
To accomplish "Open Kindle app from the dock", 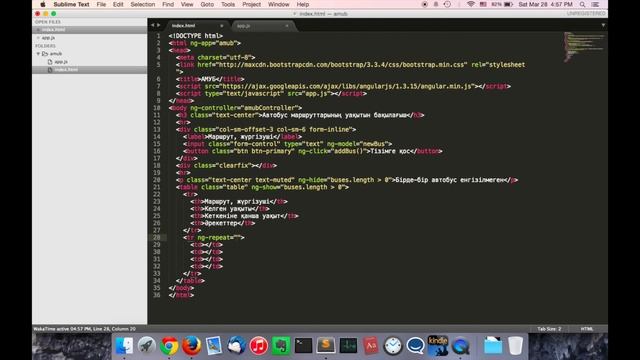I will [x=438, y=346].
